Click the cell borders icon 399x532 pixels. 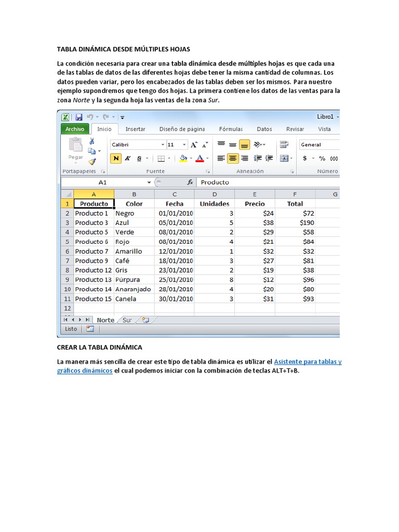click(x=161, y=158)
